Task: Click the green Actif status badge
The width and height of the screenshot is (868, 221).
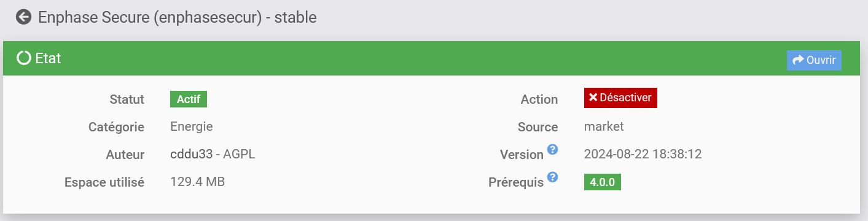Action: [x=189, y=99]
